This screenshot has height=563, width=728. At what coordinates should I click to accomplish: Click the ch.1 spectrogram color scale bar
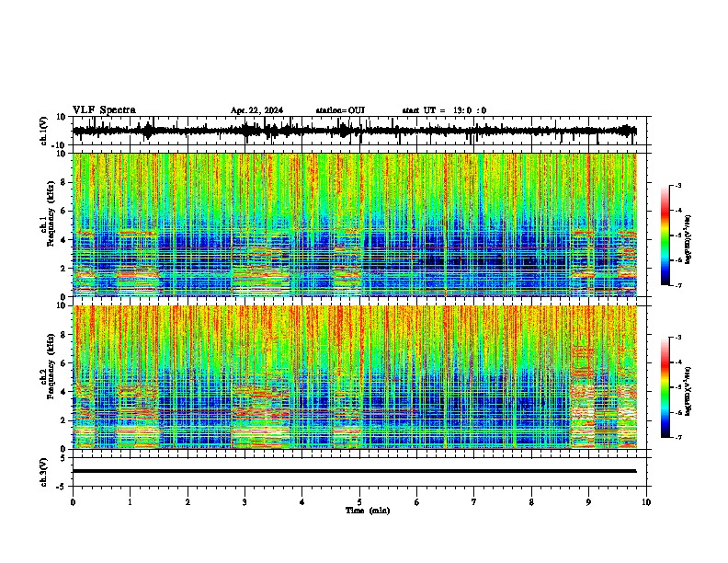click(x=665, y=236)
